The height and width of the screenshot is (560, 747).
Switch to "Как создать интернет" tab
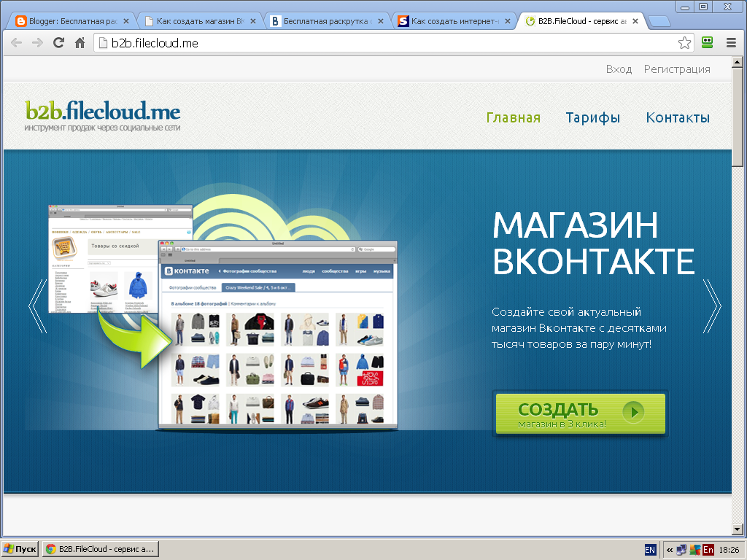(454, 21)
